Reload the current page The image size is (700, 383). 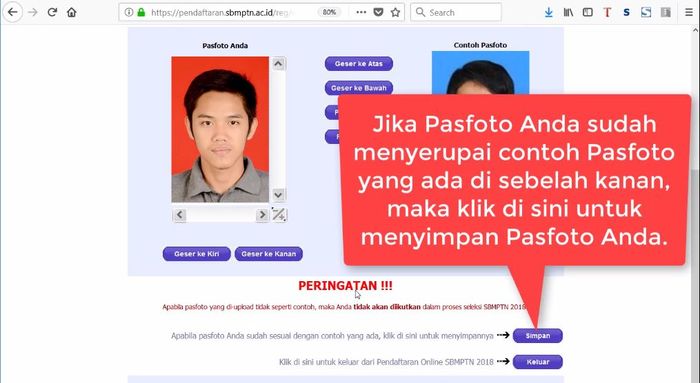[52, 12]
